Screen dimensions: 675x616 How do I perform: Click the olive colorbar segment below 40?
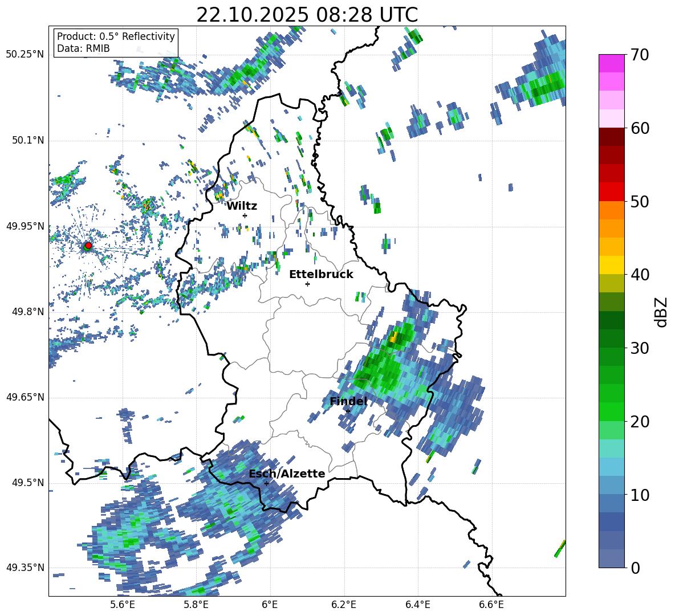click(x=611, y=283)
